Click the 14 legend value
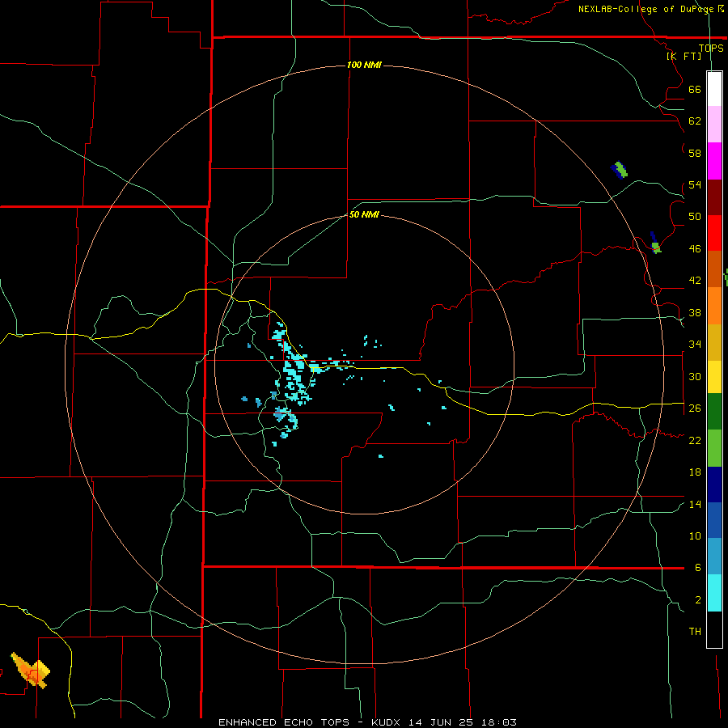728x728 pixels. (695, 504)
